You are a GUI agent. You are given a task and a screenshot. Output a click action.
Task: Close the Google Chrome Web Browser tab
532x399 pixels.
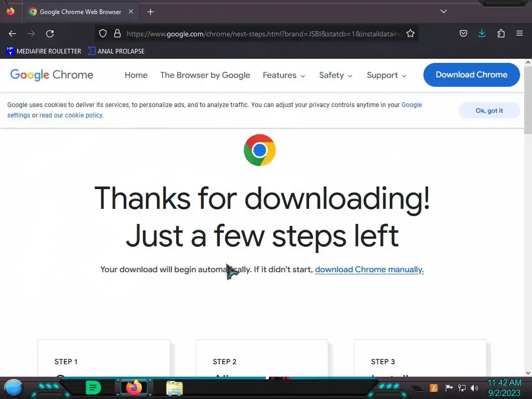(x=130, y=11)
